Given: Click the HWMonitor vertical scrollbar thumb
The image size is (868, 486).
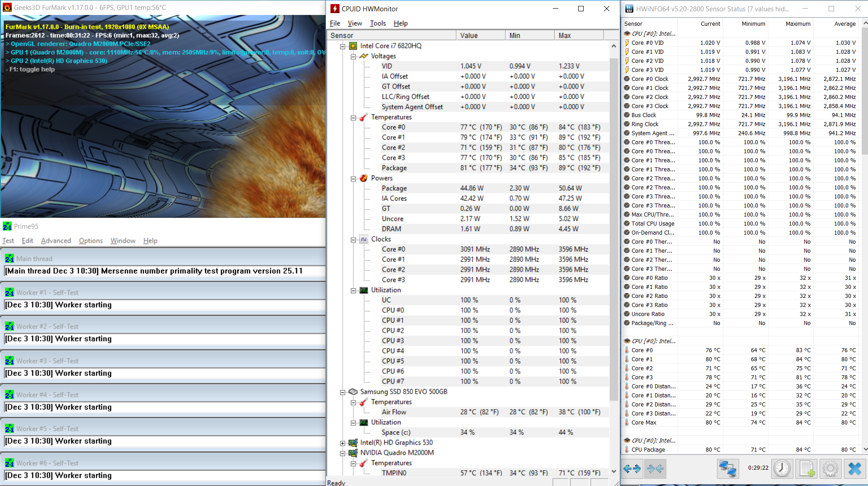Looking at the screenshot, I should tap(613, 228).
